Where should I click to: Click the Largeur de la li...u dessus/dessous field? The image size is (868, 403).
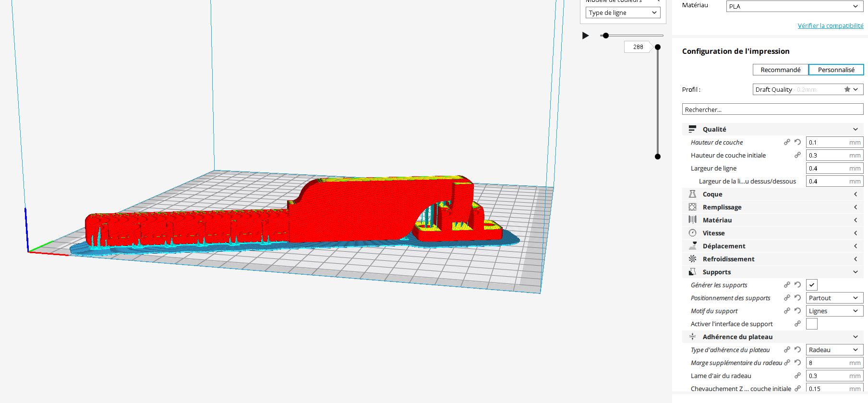pos(835,181)
